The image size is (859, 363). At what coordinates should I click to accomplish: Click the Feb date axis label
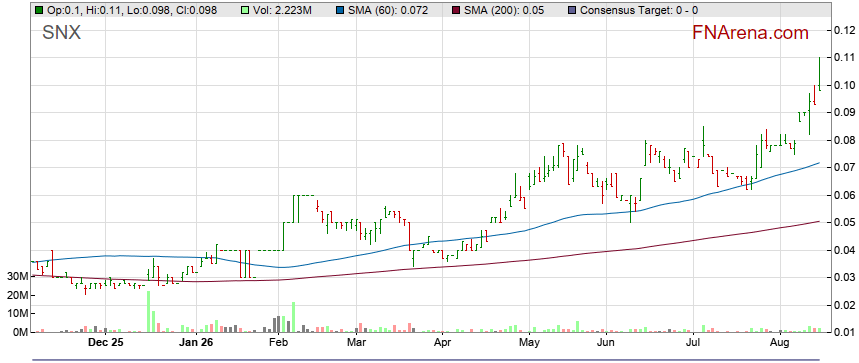(x=278, y=343)
